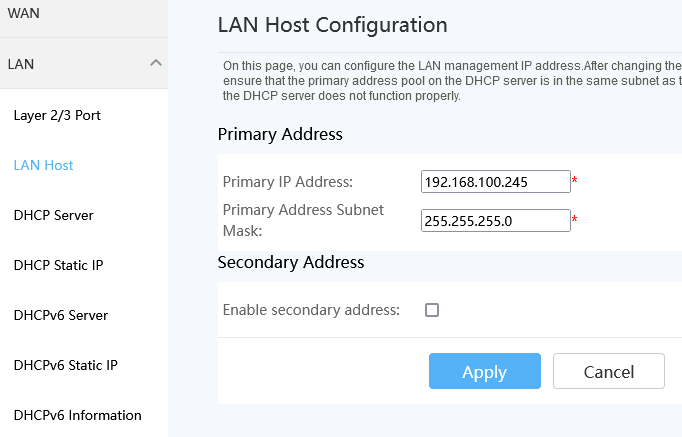Open the DHCP Static IP page

pos(59,265)
